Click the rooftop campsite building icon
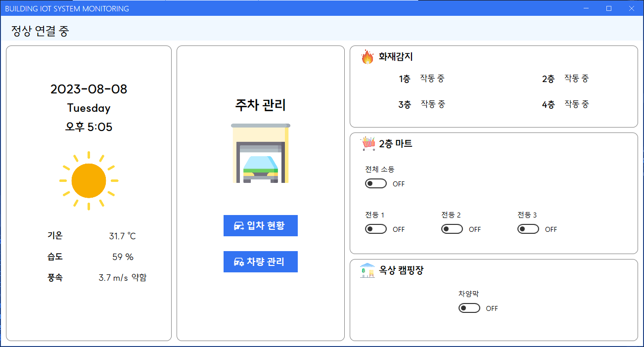The width and height of the screenshot is (644, 347). pos(368,270)
